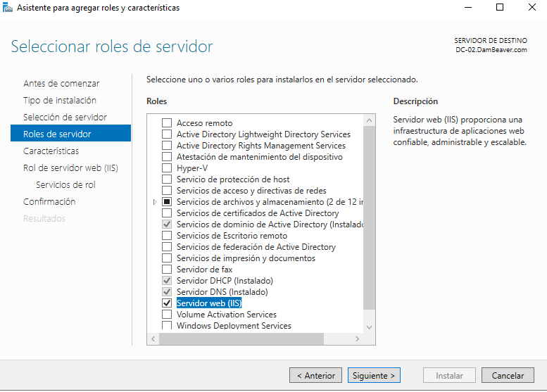The width and height of the screenshot is (547, 392).
Task: Click the Siguiente button
Action: pos(374,375)
